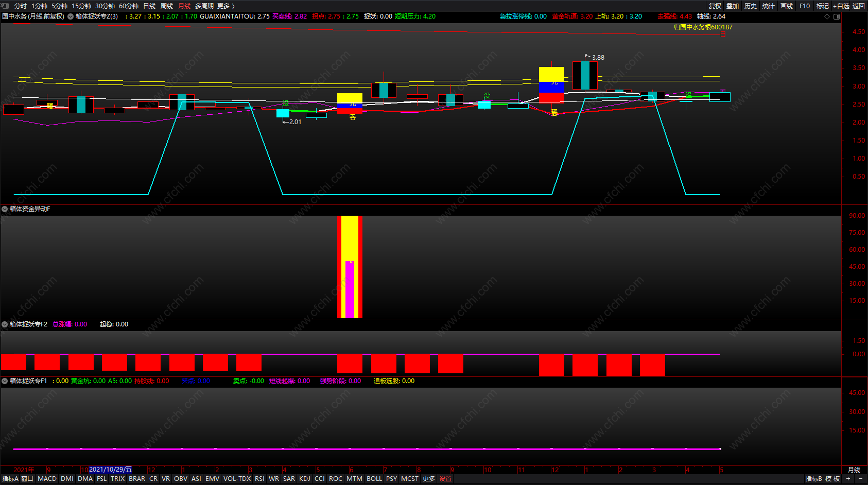Switch to the 日线 daily timeframe tab
This screenshot has width=868, height=485.
coord(149,6)
